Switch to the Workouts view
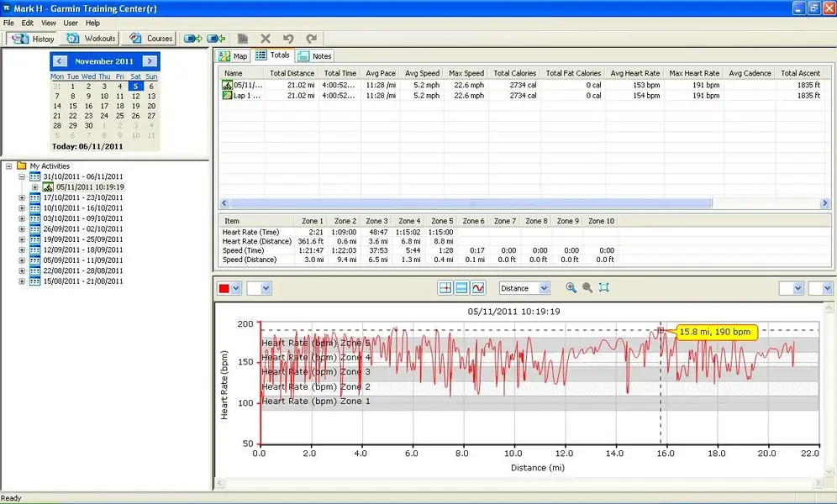 [x=90, y=39]
